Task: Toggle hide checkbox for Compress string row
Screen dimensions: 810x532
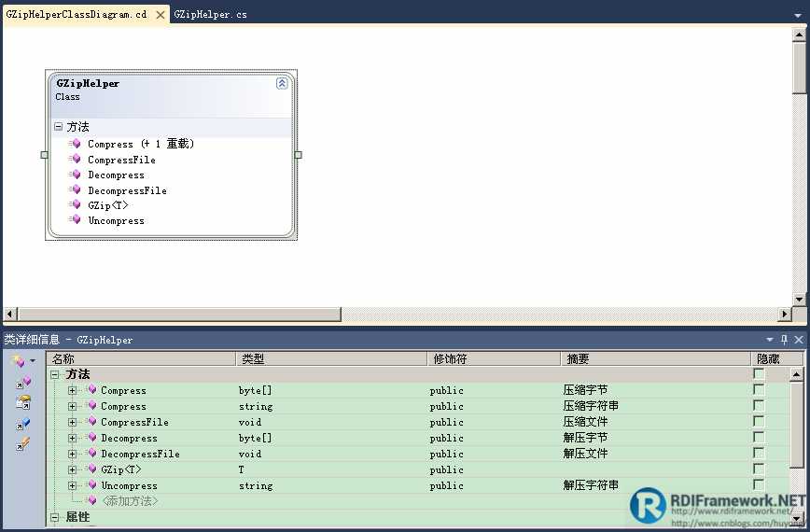Action: pyautogui.click(x=759, y=405)
